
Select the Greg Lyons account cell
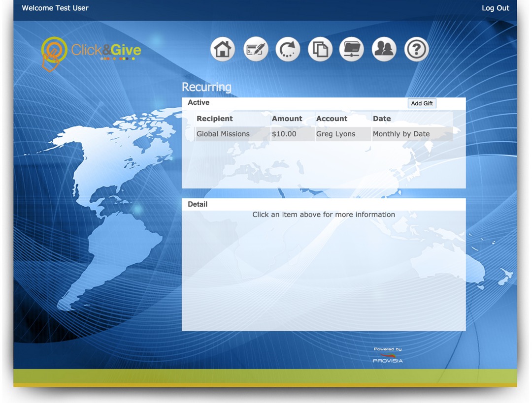tap(335, 134)
